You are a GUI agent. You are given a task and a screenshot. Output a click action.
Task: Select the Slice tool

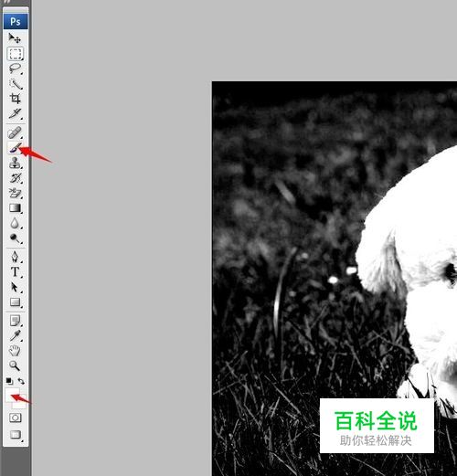(15, 113)
